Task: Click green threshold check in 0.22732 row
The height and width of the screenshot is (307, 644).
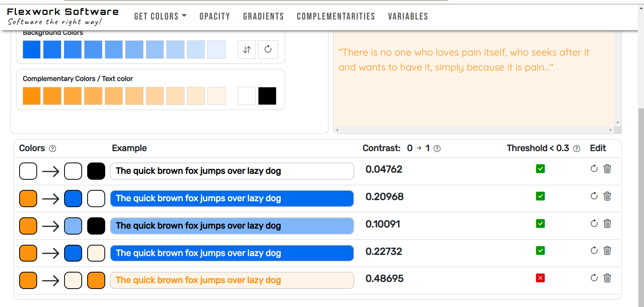Action: click(x=540, y=251)
